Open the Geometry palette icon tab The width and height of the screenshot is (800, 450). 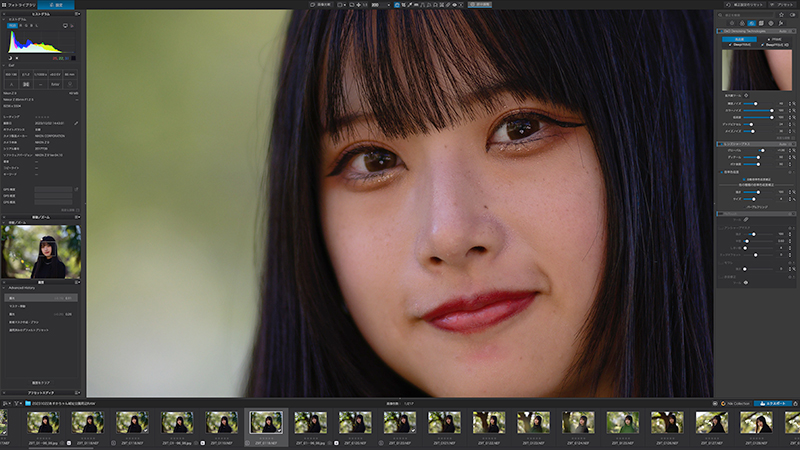click(x=761, y=23)
